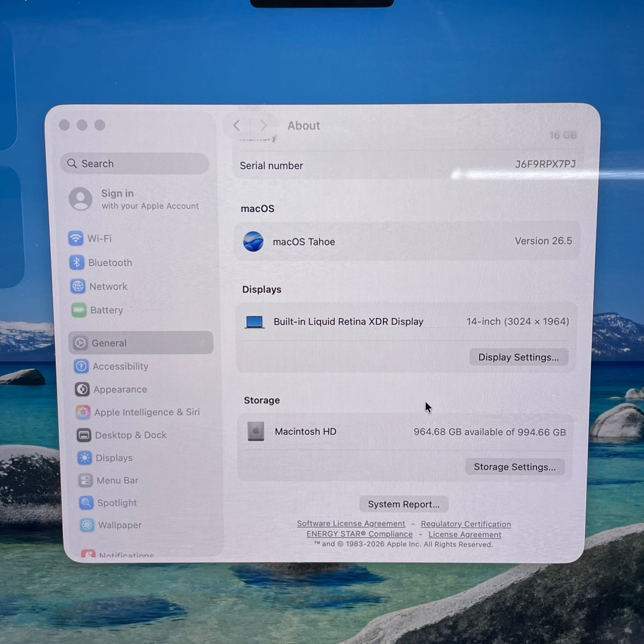The width and height of the screenshot is (644, 644).
Task: Open the Menu Bar icon in sidebar
Action: click(86, 480)
